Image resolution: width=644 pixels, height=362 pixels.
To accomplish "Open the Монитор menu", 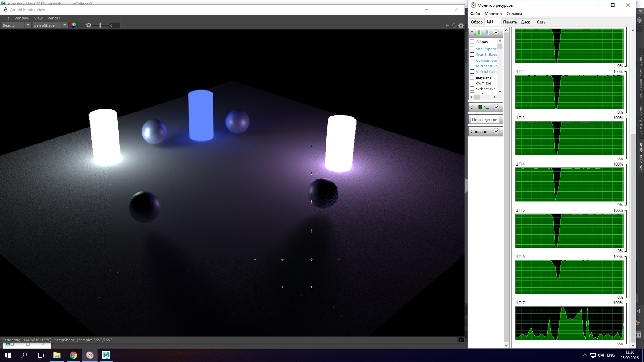I will point(493,14).
